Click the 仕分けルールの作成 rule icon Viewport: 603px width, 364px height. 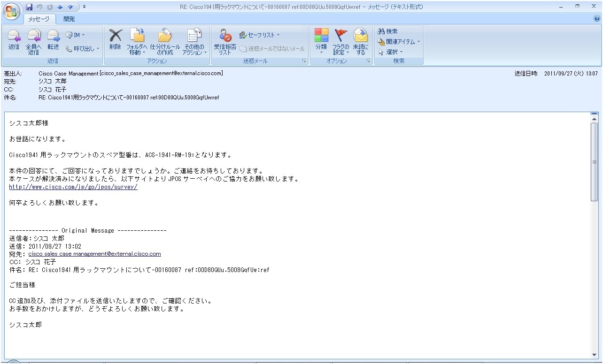click(x=165, y=42)
